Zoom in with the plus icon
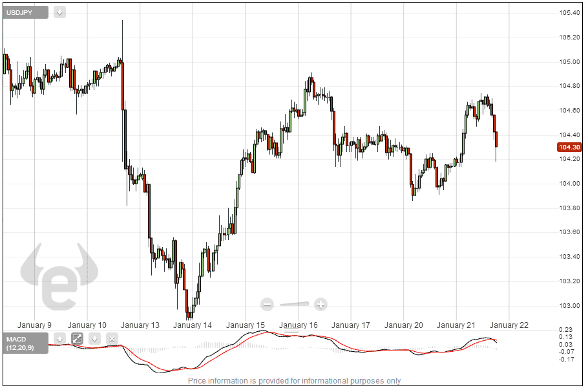Image resolution: width=588 pixels, height=390 pixels. tap(320, 304)
